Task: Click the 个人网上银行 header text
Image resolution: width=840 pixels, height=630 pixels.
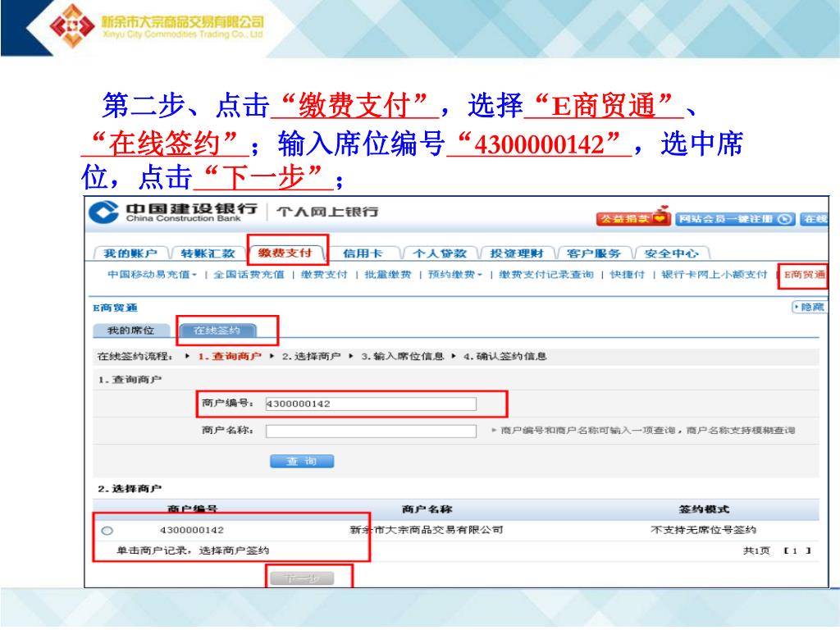Action: pyautogui.click(x=327, y=212)
